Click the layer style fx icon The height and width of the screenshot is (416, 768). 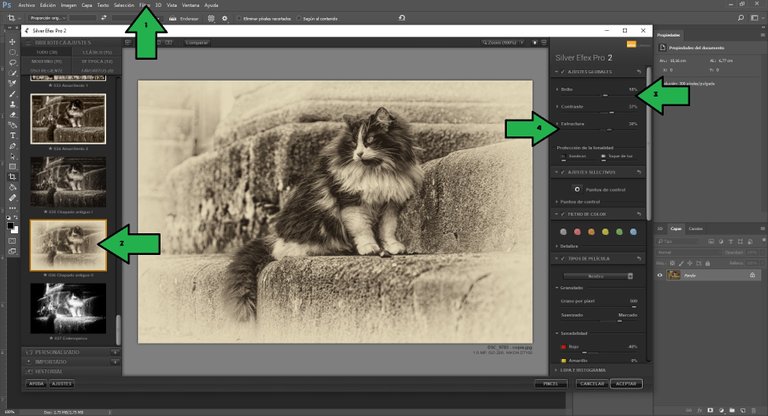coord(699,410)
